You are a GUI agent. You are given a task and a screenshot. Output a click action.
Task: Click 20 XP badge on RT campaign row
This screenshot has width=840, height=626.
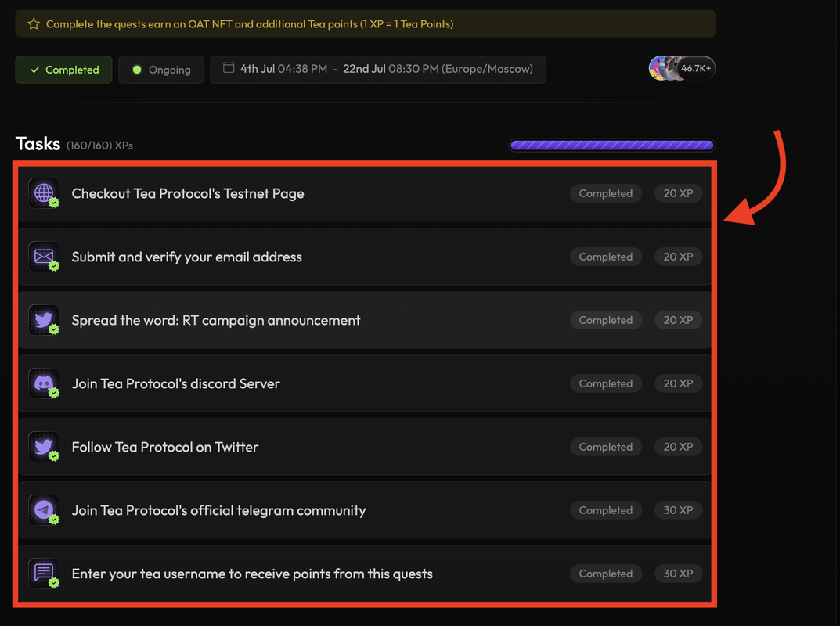click(x=678, y=320)
